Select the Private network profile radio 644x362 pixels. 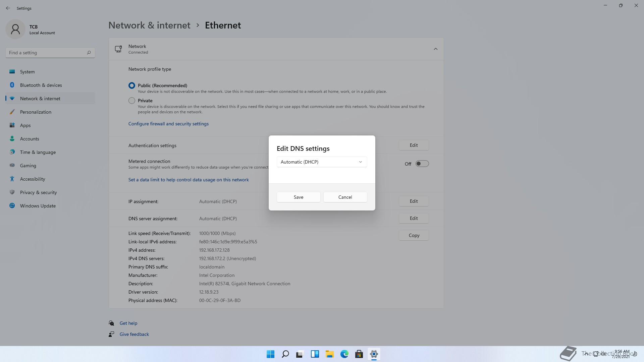(x=132, y=101)
